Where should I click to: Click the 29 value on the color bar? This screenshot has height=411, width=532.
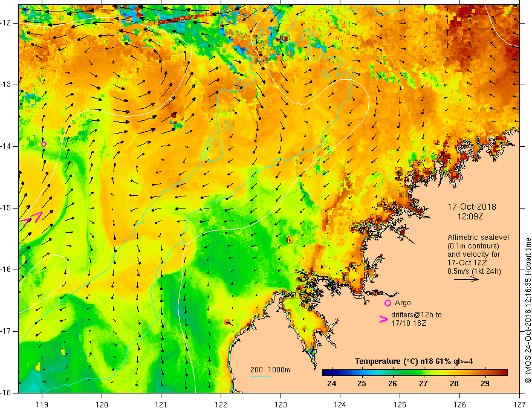tap(485, 384)
